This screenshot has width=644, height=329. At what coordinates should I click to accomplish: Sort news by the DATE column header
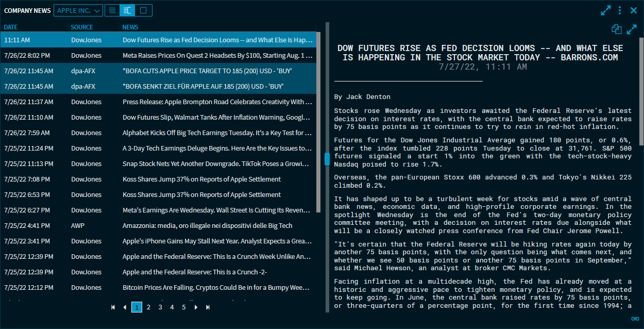(11, 27)
